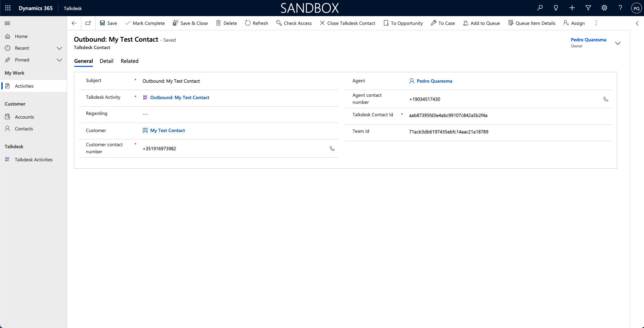Open the search magnifier in top bar
The height and width of the screenshot is (328, 644).
[540, 8]
